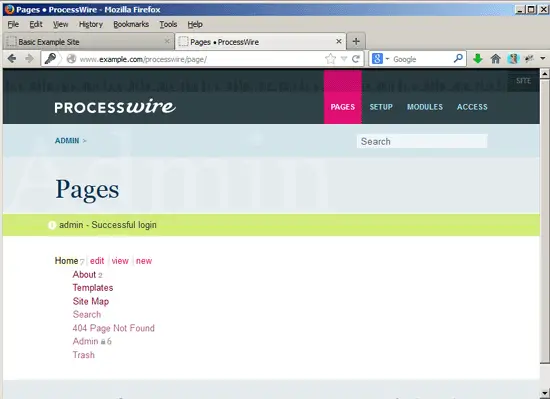Screen dimensions: 550x399
Task: Close the Basic Example Site tab
Action: coord(167,41)
